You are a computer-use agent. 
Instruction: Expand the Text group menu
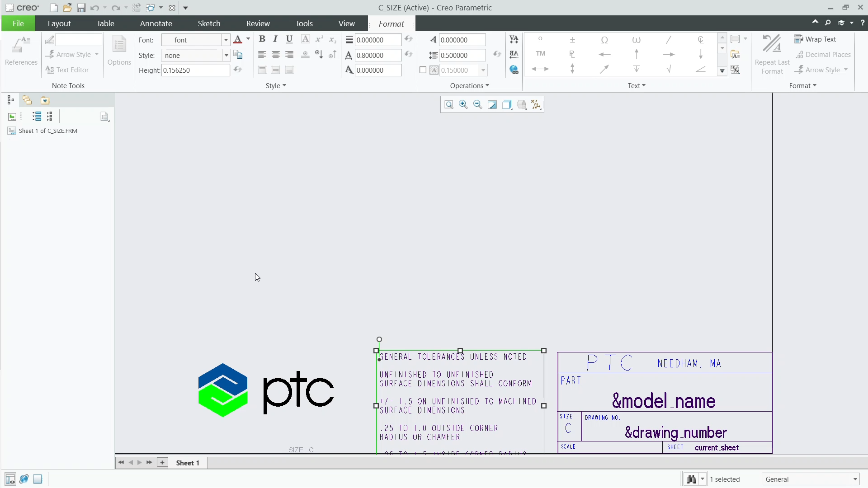click(637, 85)
